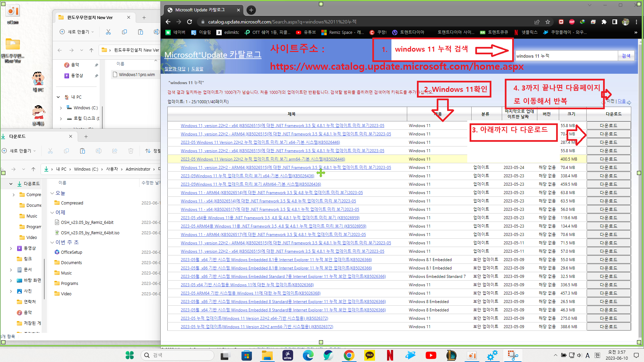Screen dimensions: 644x362
Task: Collapse the 내 PC tree node
Action: click(x=58, y=97)
